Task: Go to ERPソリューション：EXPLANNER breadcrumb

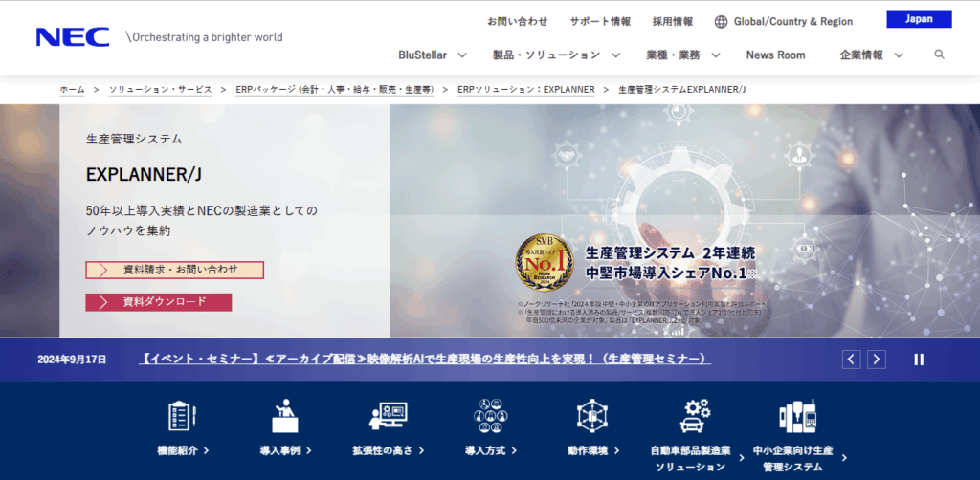Action: coord(525,90)
